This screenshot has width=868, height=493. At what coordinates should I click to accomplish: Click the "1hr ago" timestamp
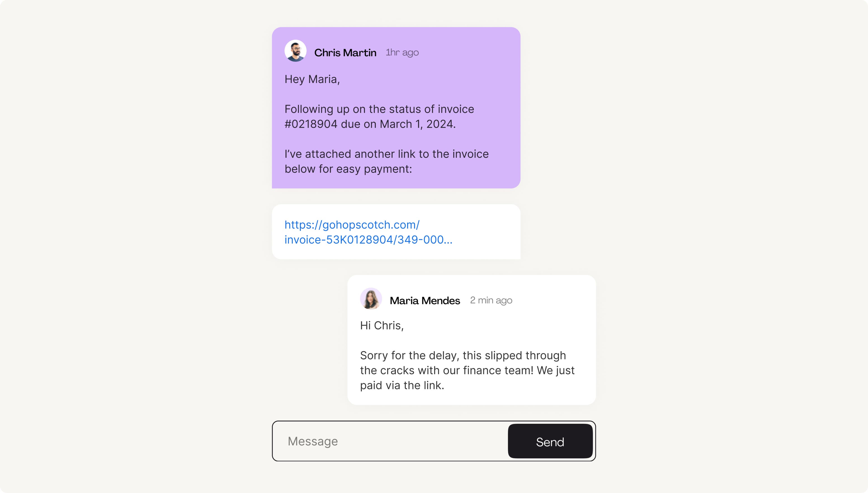tap(402, 52)
